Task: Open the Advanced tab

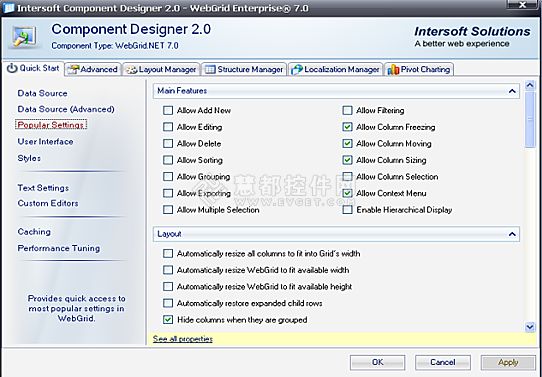Action: pyautogui.click(x=93, y=69)
